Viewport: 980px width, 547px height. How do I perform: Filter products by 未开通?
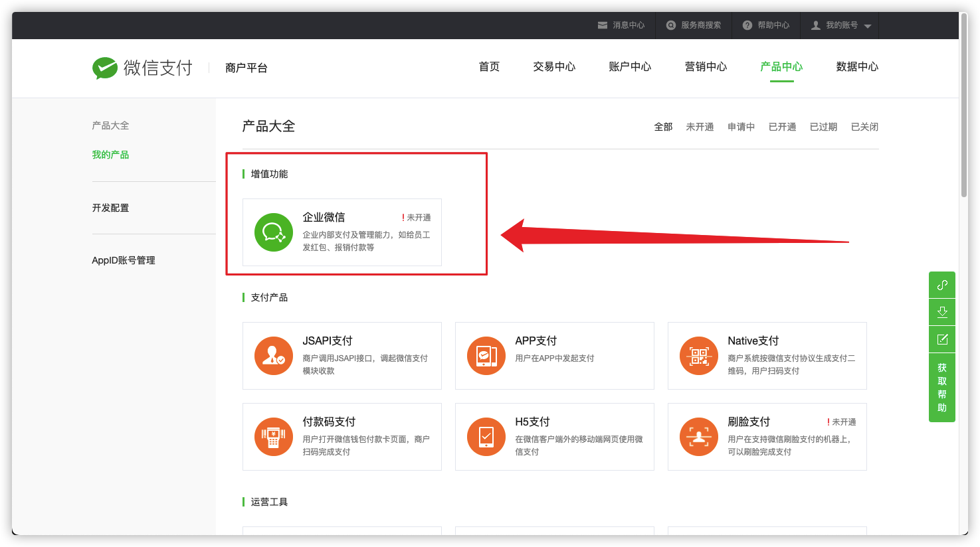pos(700,127)
